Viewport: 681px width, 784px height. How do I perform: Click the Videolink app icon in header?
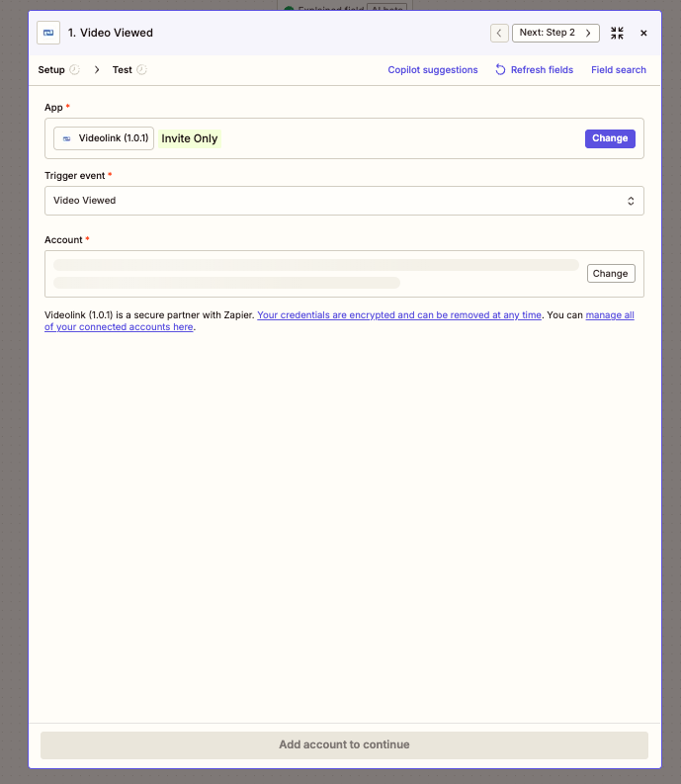tap(48, 33)
